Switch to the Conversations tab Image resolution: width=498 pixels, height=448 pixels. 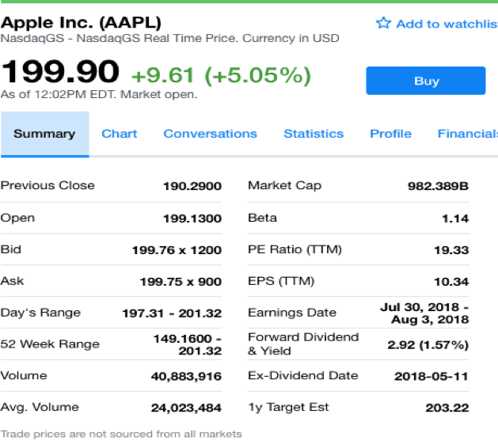point(211,134)
